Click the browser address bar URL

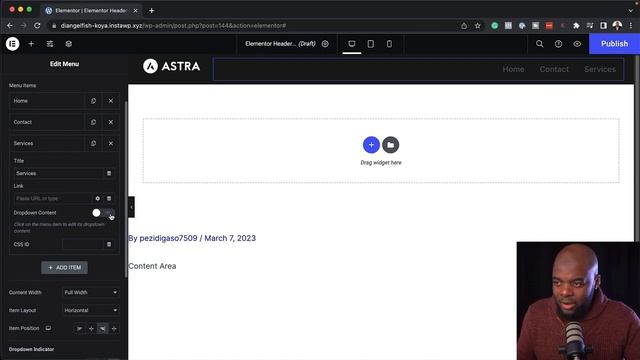(x=173, y=26)
